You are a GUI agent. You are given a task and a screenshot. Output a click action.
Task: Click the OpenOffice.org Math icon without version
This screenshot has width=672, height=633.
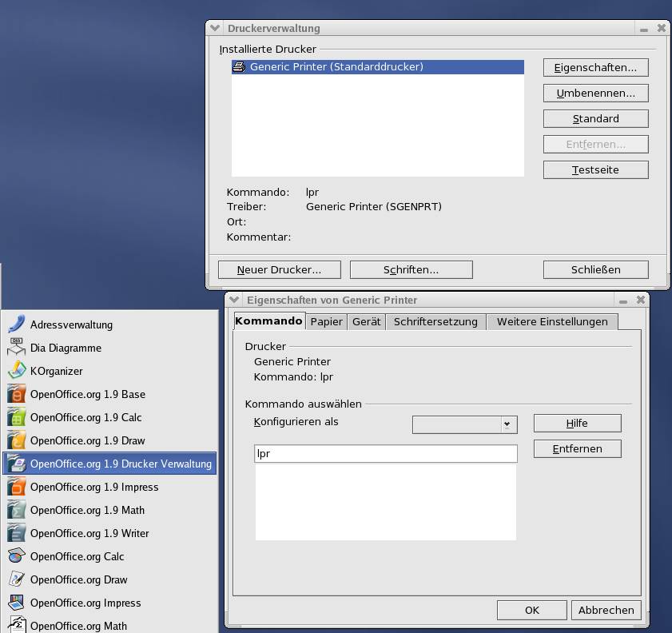click(x=16, y=625)
